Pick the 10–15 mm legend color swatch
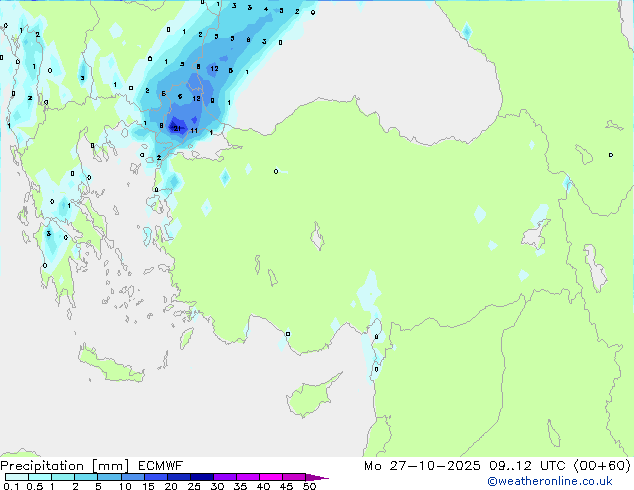The height and width of the screenshot is (490, 634). (x=132, y=477)
